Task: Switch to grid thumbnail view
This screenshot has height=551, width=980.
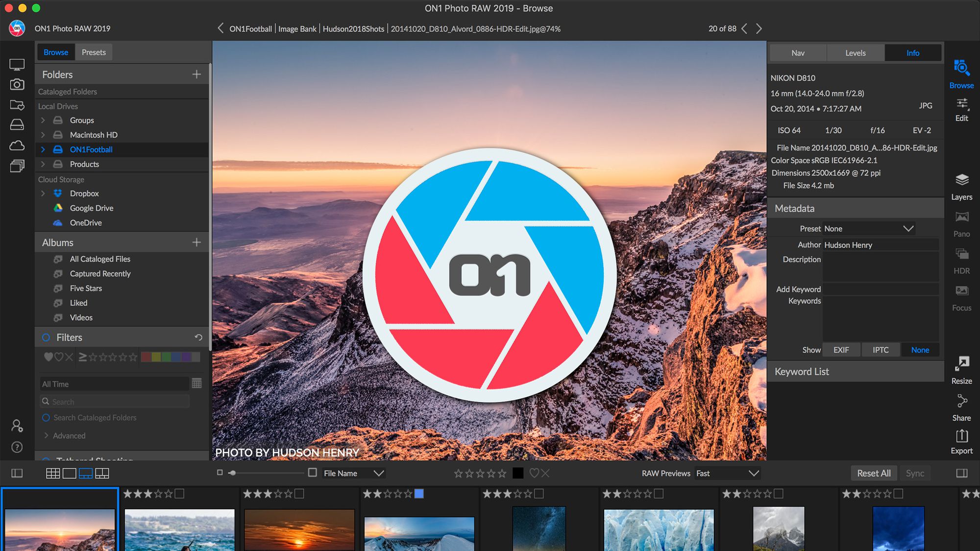Action: pos(53,473)
